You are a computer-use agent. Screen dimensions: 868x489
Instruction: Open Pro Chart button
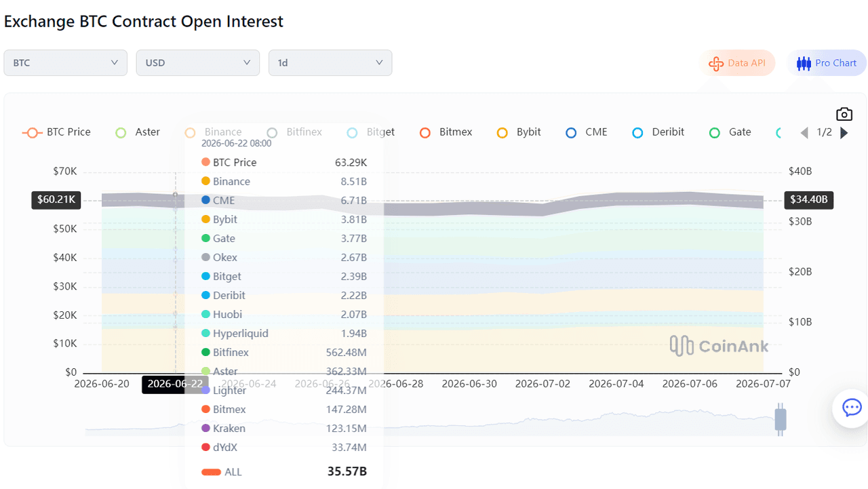coord(827,63)
